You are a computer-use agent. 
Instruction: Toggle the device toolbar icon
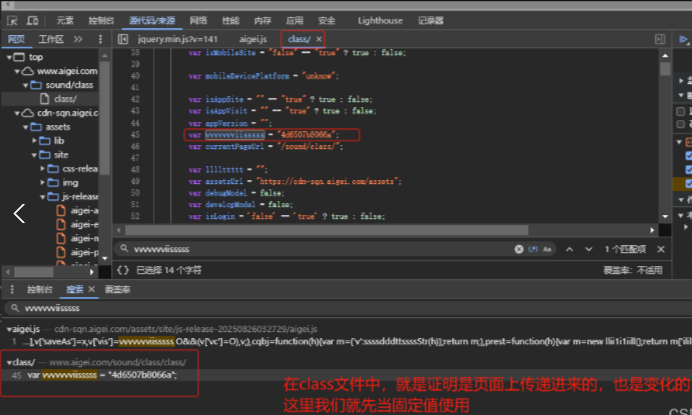32,20
